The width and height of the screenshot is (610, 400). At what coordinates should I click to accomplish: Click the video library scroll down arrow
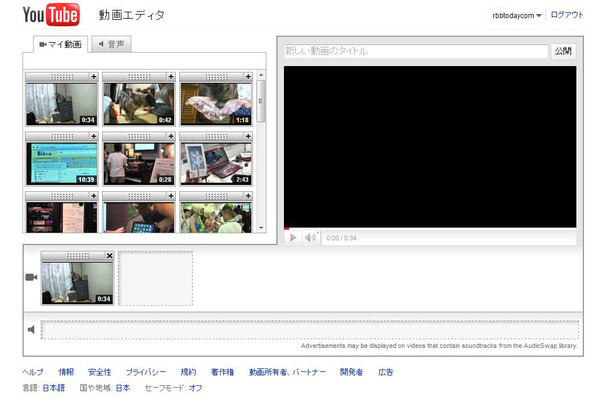[x=261, y=228]
